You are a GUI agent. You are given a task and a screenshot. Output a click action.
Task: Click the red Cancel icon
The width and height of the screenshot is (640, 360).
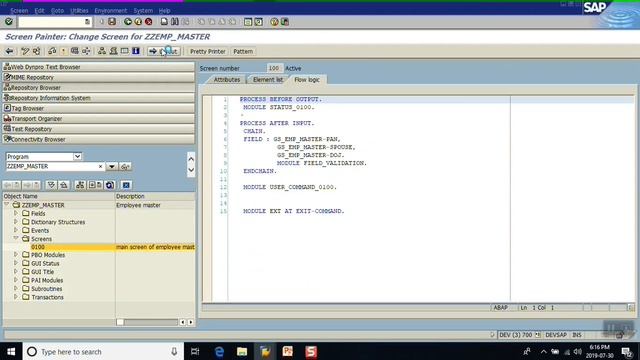pyautogui.click(x=149, y=22)
